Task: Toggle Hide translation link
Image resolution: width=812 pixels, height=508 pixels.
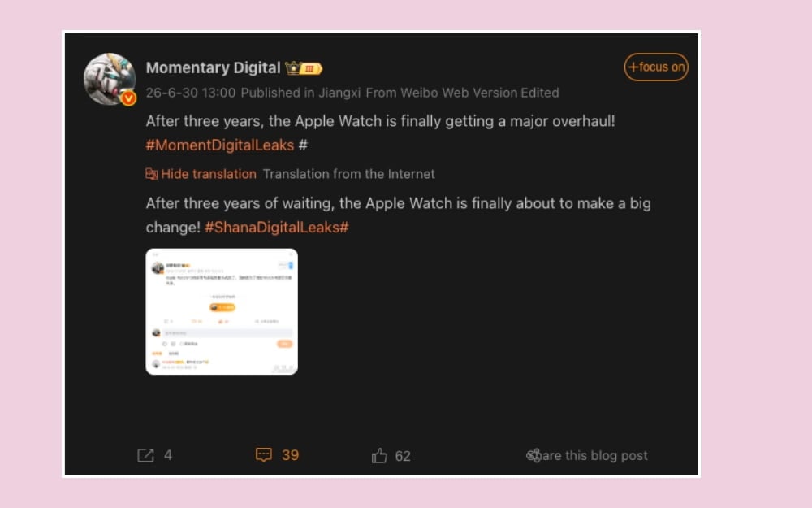Action: click(x=208, y=174)
